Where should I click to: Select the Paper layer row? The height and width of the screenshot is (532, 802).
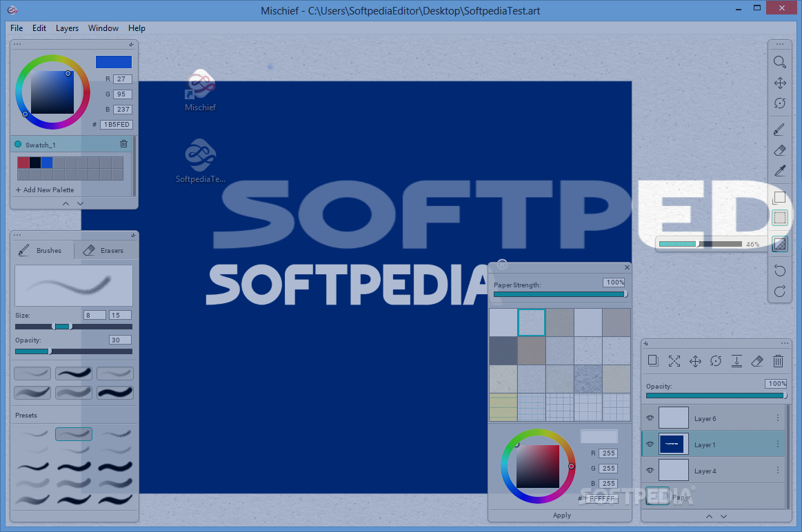click(714, 497)
